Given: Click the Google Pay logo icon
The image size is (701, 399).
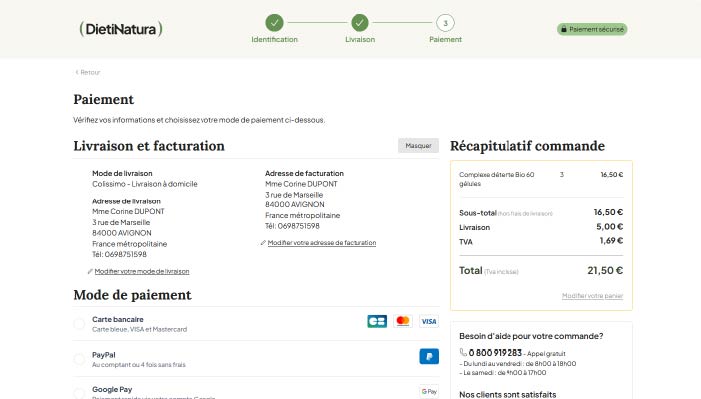Looking at the screenshot, I should coord(429,391).
